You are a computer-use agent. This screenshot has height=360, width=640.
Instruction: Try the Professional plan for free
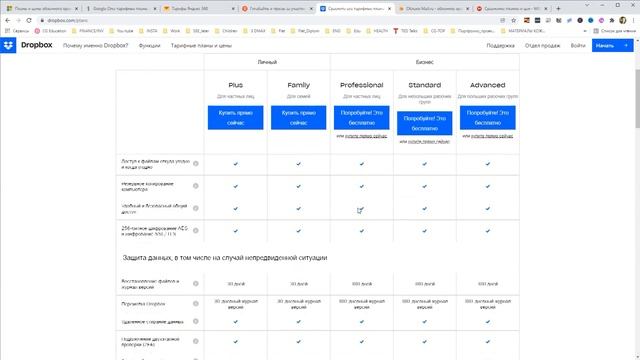tap(362, 118)
